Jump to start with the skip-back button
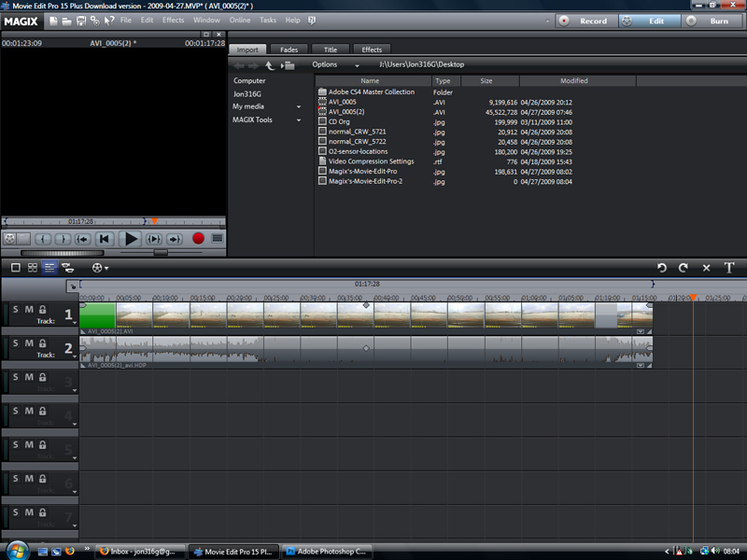This screenshot has height=560, width=747. (105, 239)
